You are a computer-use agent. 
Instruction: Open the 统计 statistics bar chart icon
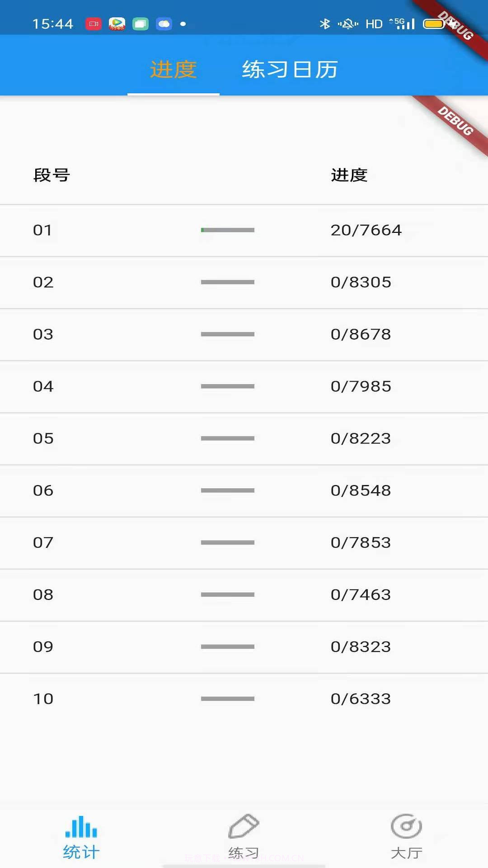81,827
